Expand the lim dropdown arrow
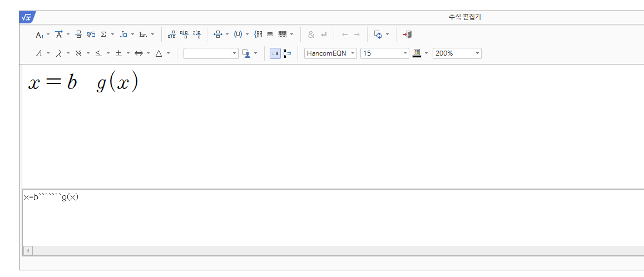Screen dimensions: 644x277 (x=153, y=34)
